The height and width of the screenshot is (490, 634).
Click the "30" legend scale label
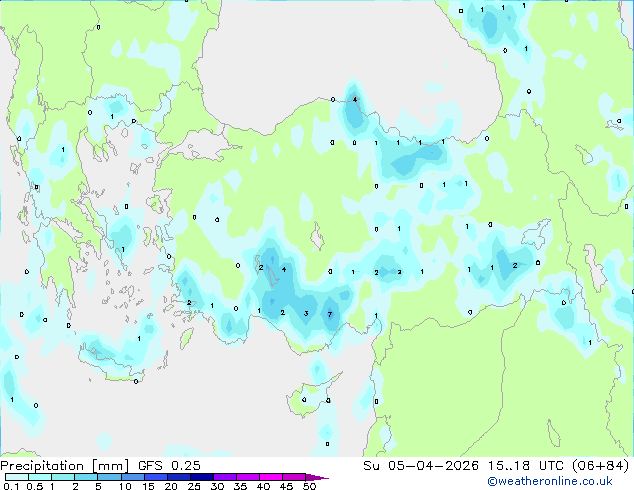point(217,486)
